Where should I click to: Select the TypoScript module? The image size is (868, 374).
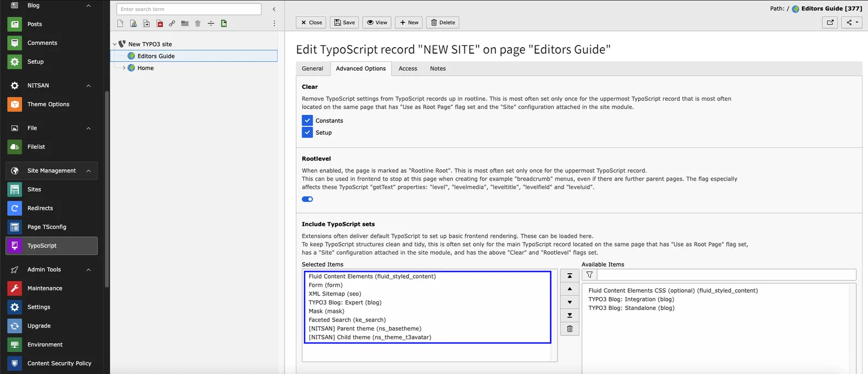tap(52, 246)
